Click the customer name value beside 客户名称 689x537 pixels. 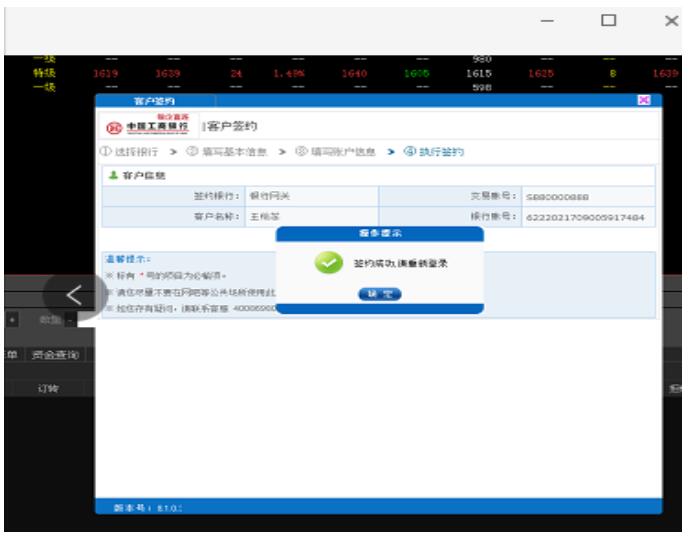point(265,217)
